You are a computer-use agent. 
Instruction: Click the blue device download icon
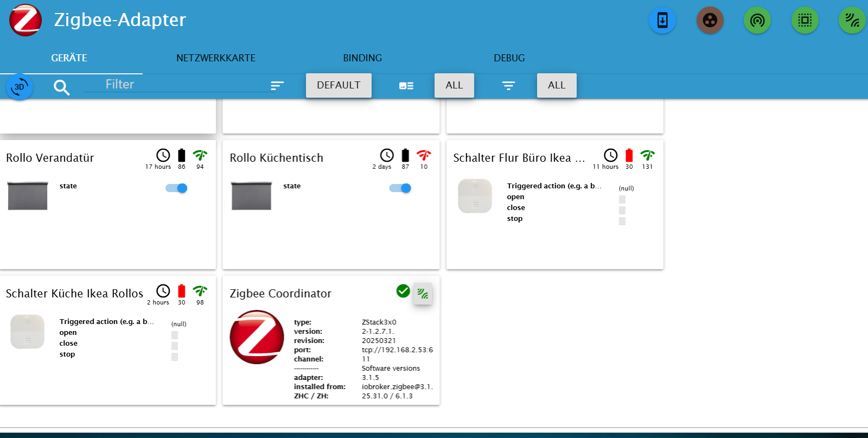tap(662, 20)
